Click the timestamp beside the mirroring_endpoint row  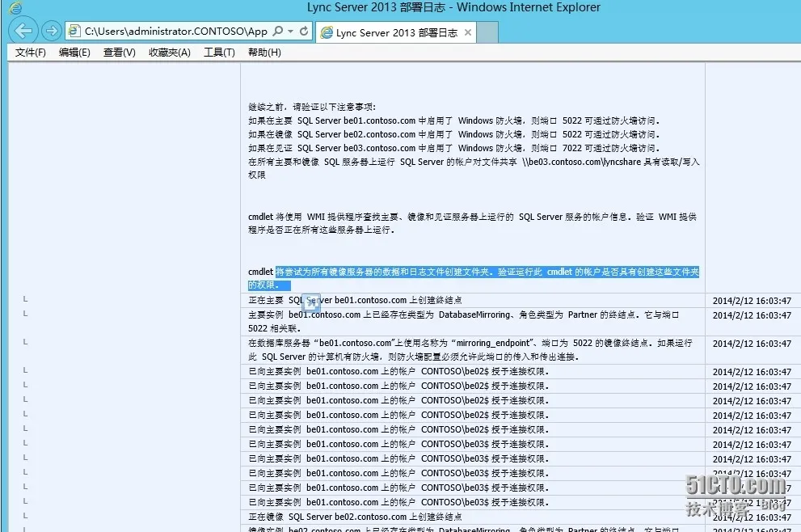[x=752, y=344]
